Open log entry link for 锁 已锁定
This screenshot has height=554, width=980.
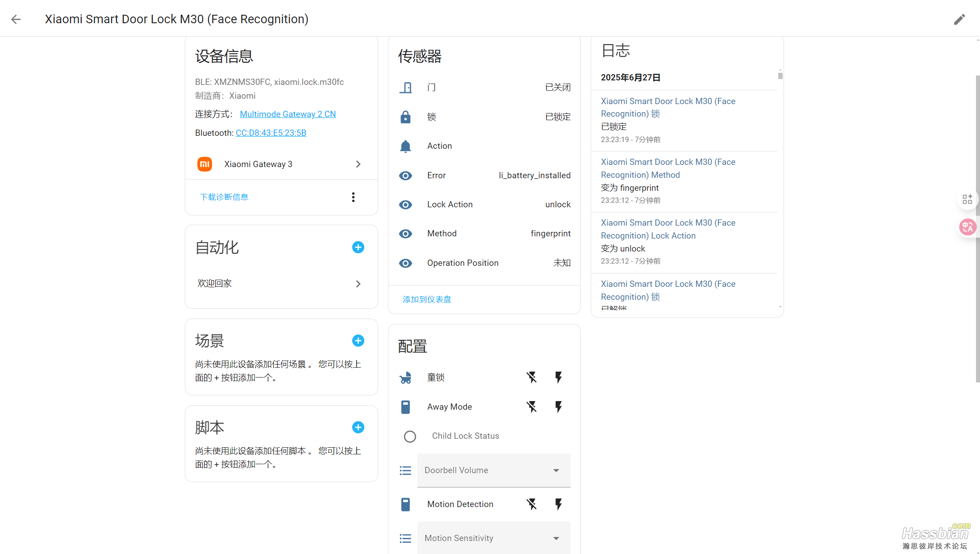point(668,107)
